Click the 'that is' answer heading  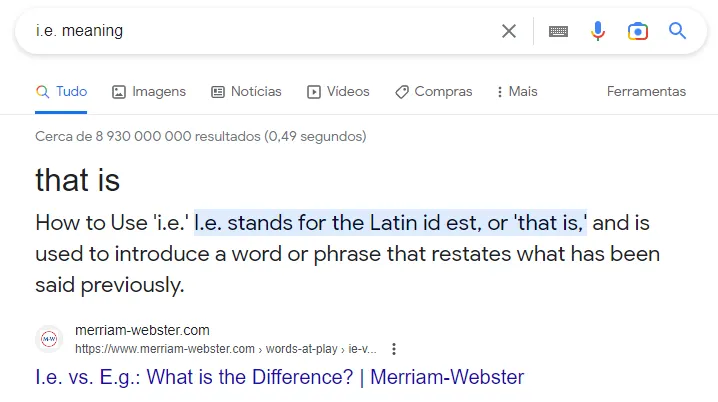click(x=77, y=180)
